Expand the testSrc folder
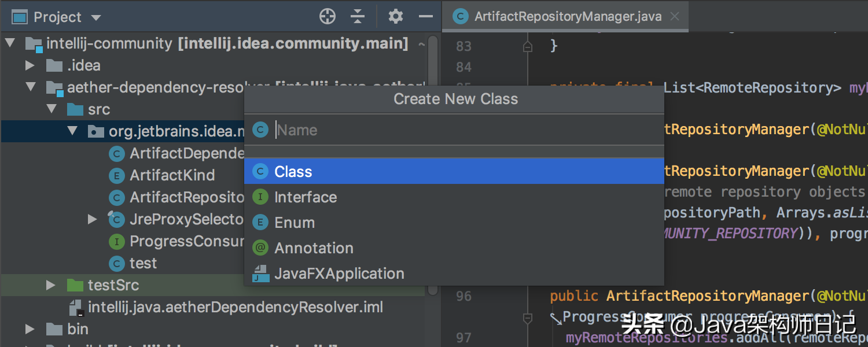This screenshot has height=347, width=868. coord(51,285)
